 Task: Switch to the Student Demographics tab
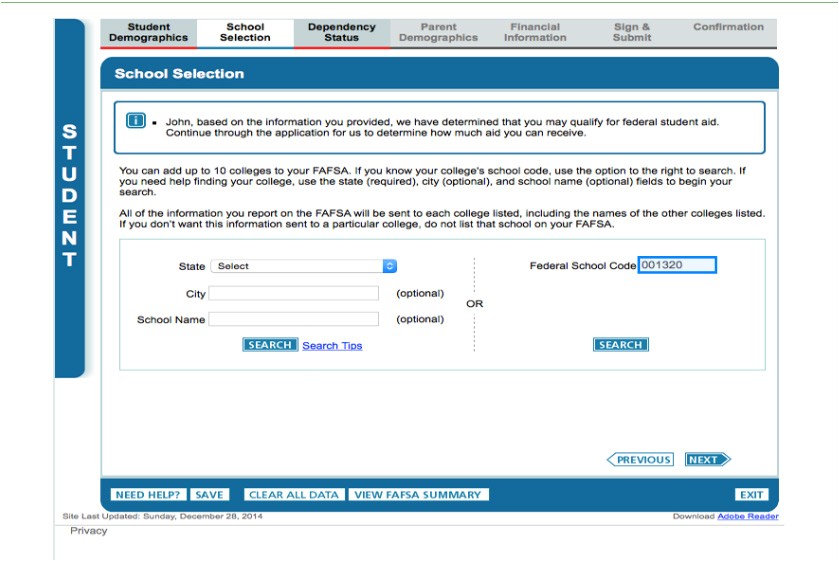click(x=148, y=32)
